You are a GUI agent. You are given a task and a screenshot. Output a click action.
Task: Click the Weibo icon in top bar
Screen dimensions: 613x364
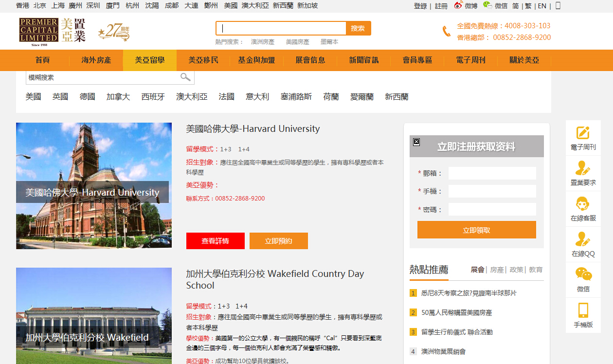coord(458,5)
